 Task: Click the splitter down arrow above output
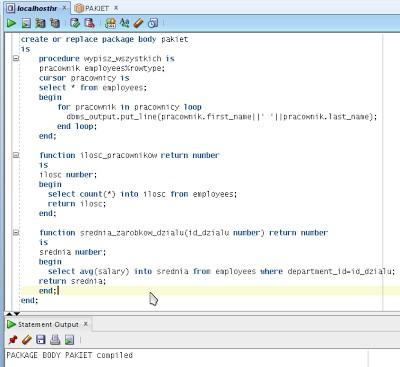[x=17, y=314]
